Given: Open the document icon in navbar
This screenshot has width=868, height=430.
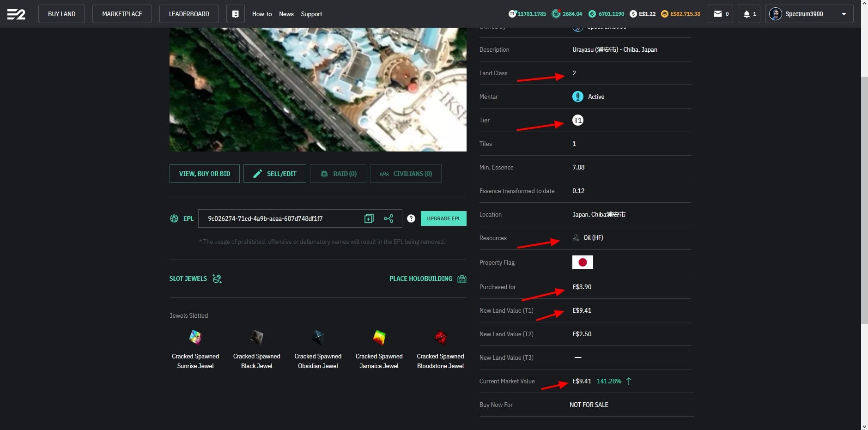Looking at the screenshot, I should (x=235, y=14).
